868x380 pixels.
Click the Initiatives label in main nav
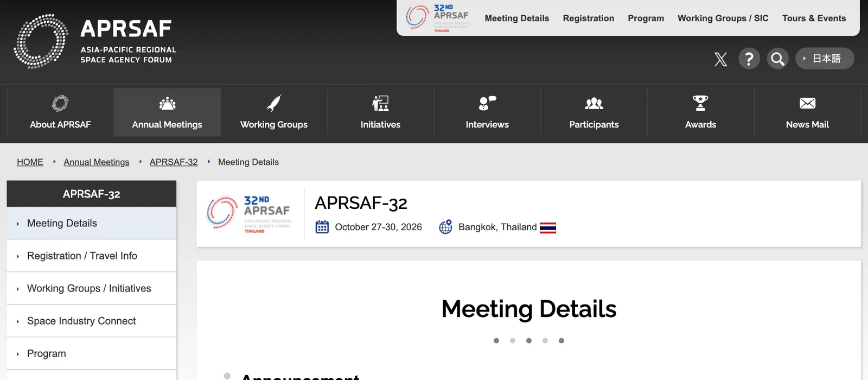click(380, 124)
